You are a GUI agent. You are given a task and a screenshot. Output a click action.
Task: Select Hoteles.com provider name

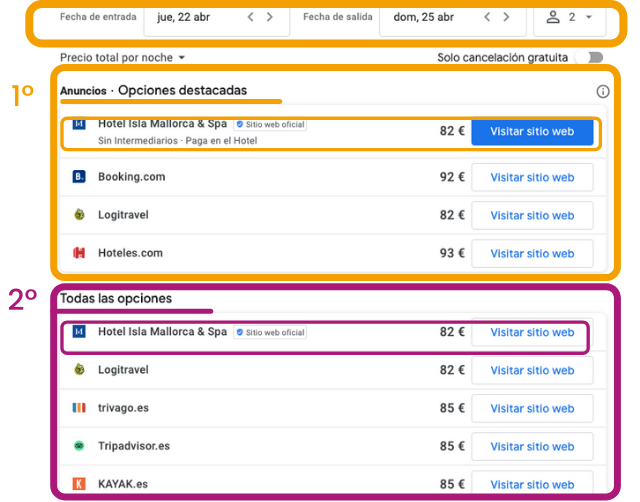(x=130, y=253)
